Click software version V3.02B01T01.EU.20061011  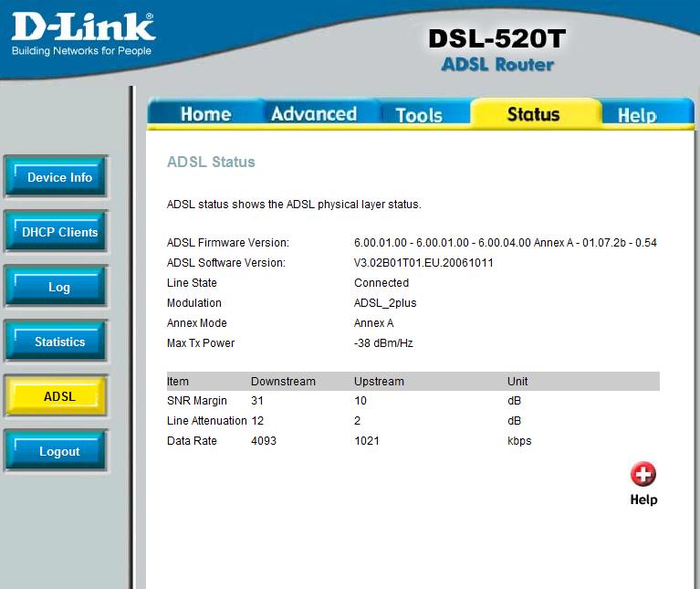tap(423, 263)
